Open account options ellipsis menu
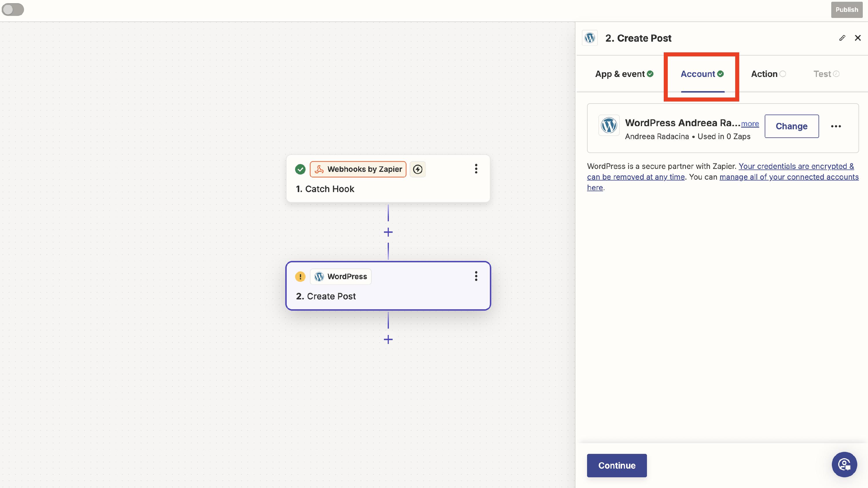This screenshot has width=868, height=488. 836,126
